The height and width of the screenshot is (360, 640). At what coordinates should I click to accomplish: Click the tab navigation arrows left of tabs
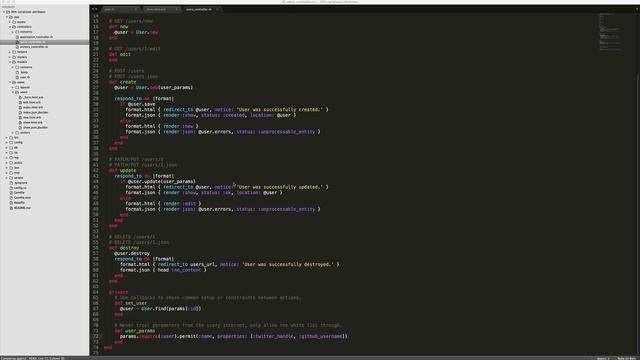pos(94,9)
